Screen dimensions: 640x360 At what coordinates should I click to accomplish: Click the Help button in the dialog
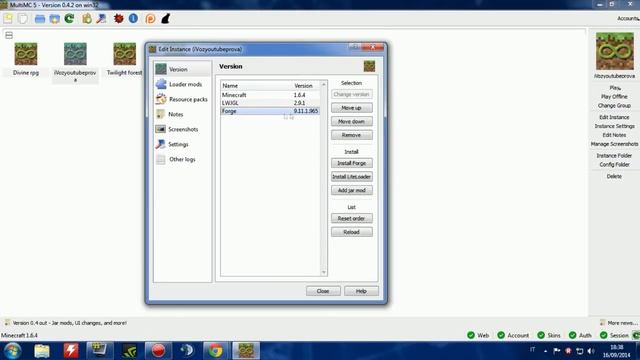pyautogui.click(x=361, y=291)
